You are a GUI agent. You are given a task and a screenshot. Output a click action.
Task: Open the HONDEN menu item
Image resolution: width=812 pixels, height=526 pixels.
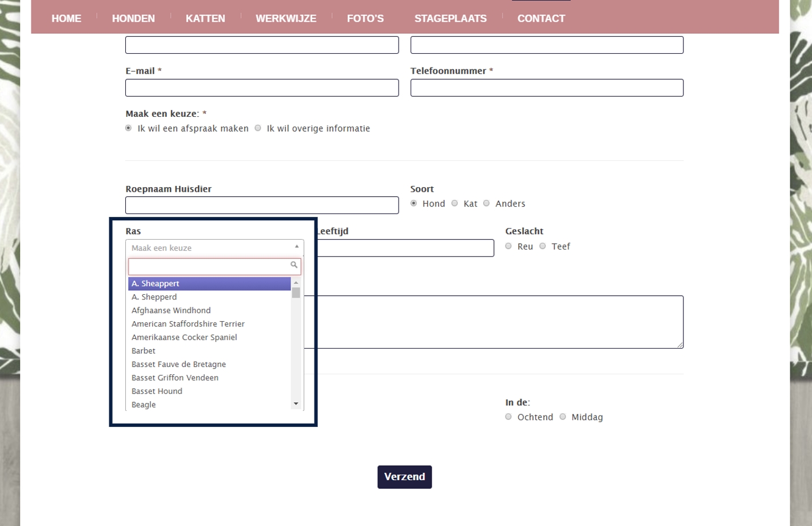133,18
